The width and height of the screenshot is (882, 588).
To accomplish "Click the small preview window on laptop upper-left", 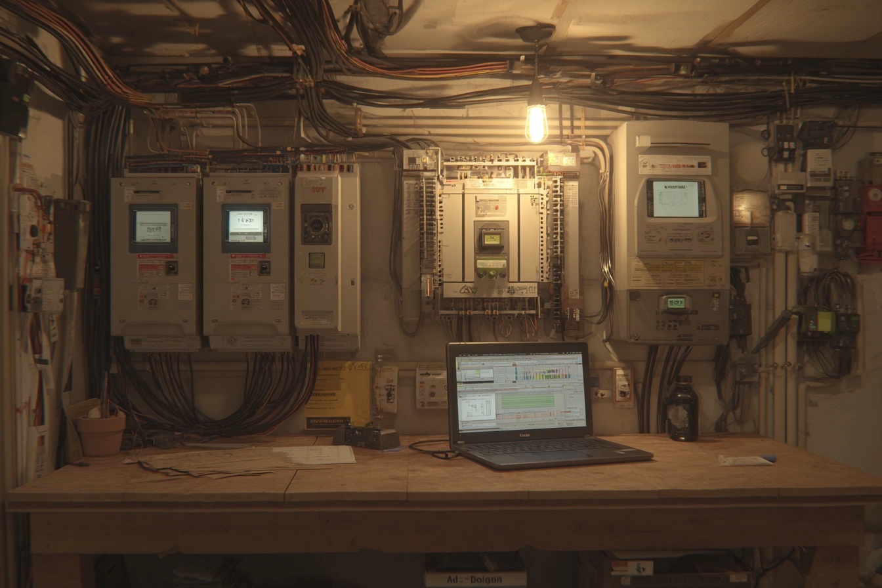I will 477,375.
